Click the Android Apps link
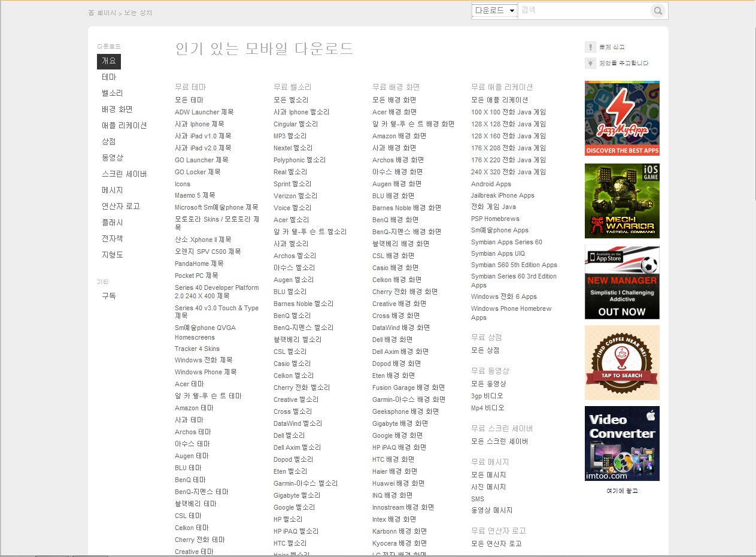The height and width of the screenshot is (557, 756). coord(491,184)
